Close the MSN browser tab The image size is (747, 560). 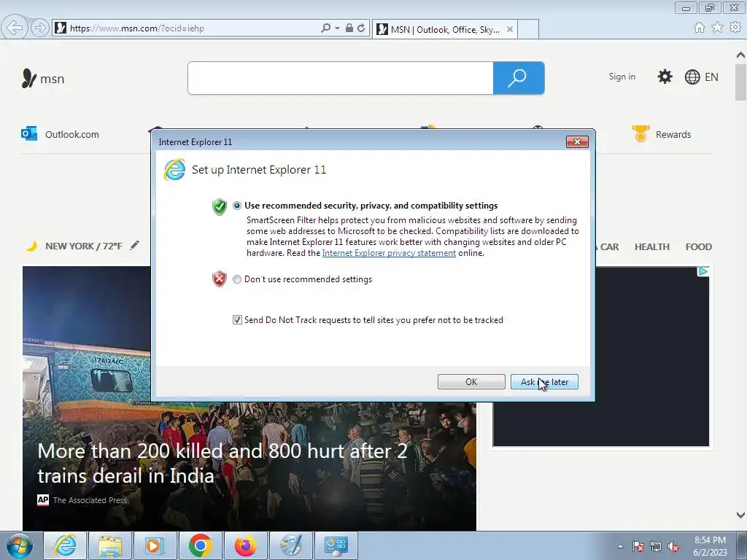510,29
